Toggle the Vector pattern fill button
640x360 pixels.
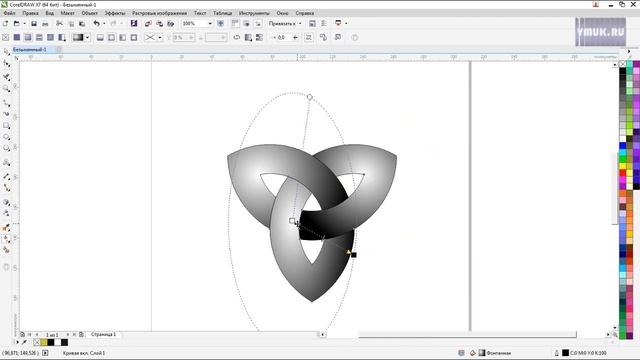coord(39,38)
